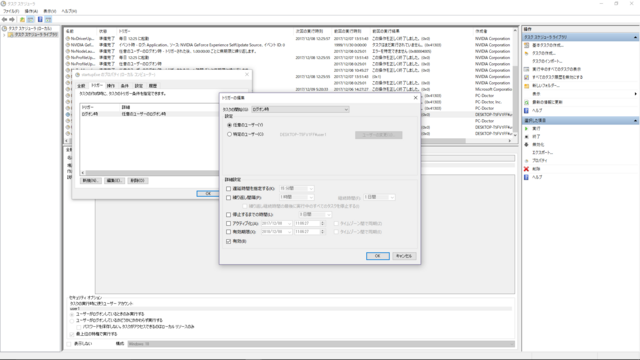Open the Action (操作) menu
The width and height of the screenshot is (640, 360).
(31, 11)
